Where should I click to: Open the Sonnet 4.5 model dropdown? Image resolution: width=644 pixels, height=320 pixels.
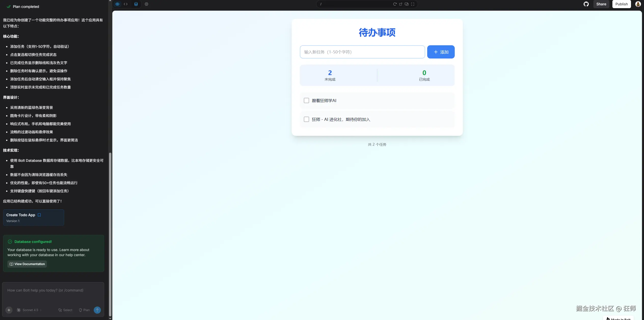pos(29,310)
